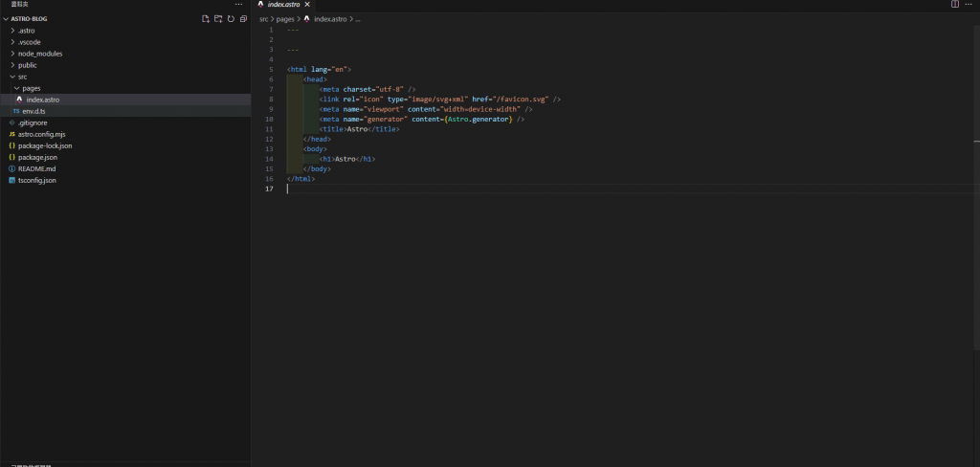Open env.d.ts file

125,111
